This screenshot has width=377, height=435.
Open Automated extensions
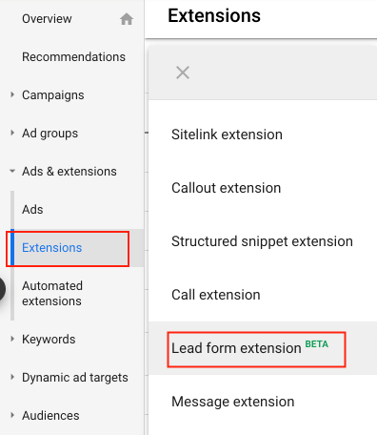tap(52, 293)
